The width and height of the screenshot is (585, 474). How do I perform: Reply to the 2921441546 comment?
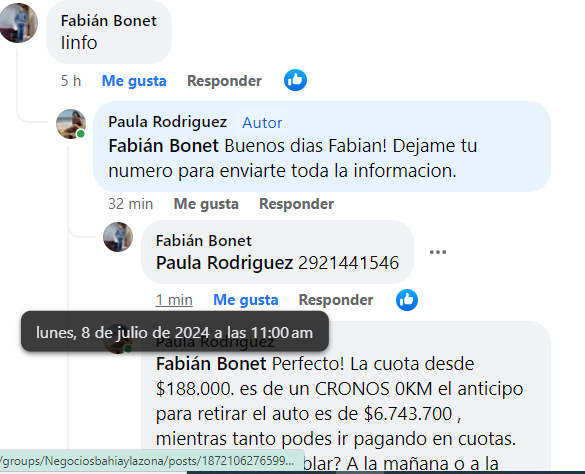pos(336,300)
